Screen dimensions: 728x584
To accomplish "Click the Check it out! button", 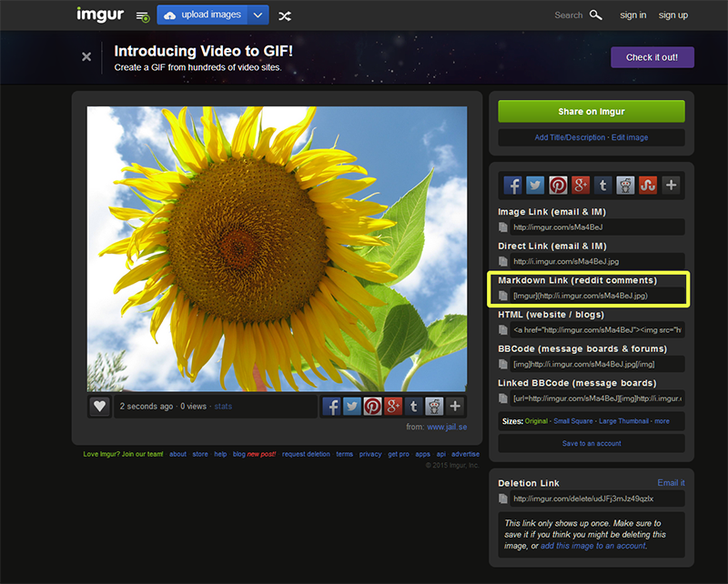I will (x=652, y=57).
